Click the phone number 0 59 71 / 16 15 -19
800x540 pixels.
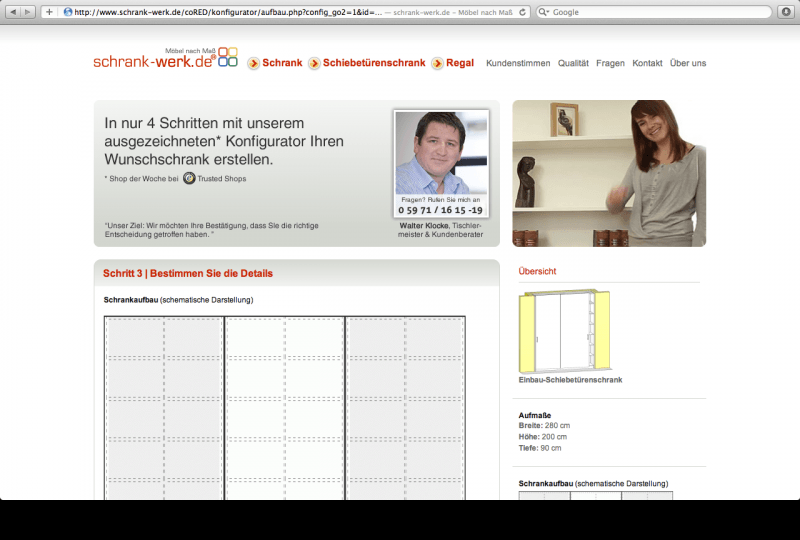coord(440,210)
